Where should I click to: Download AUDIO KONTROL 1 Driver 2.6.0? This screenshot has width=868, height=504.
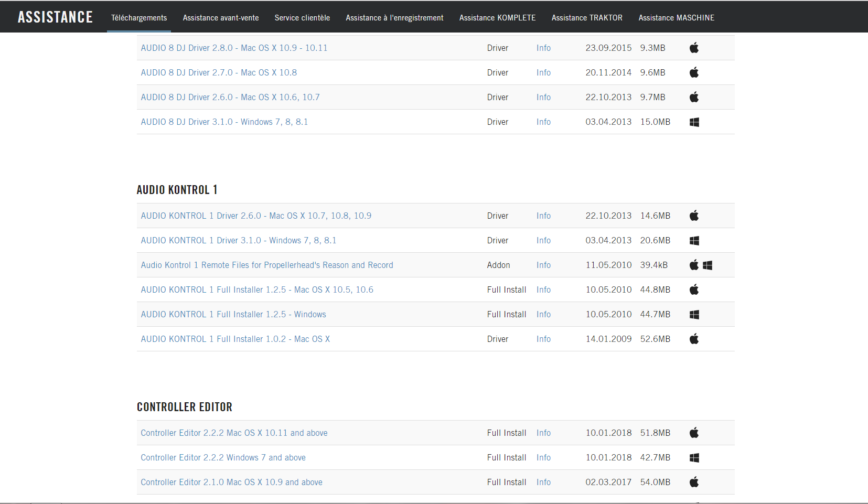tap(256, 216)
